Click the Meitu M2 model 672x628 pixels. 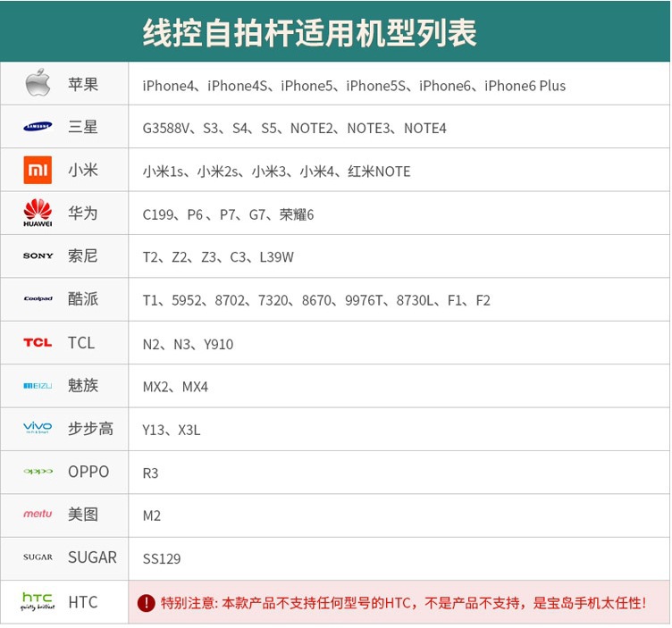tap(152, 515)
